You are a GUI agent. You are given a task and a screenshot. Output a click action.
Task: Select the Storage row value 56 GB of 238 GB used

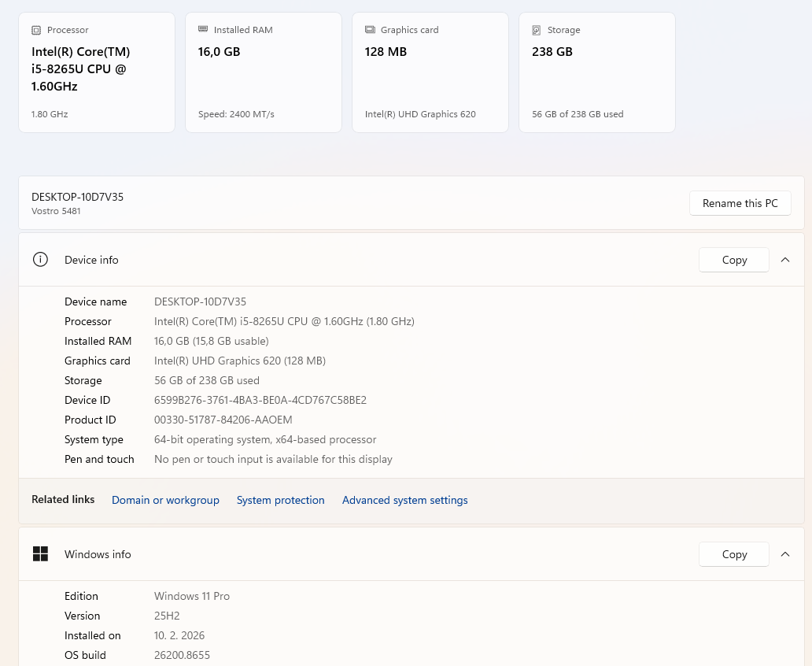pos(207,380)
